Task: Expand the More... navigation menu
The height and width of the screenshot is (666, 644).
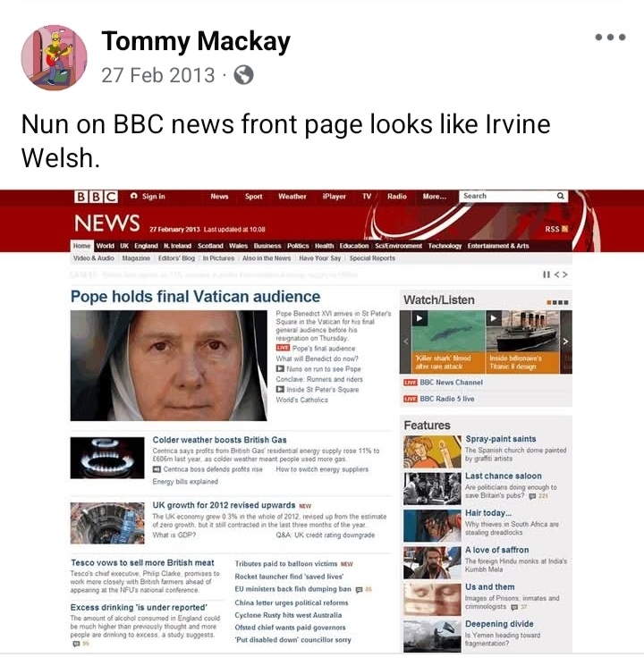Action: tap(435, 197)
